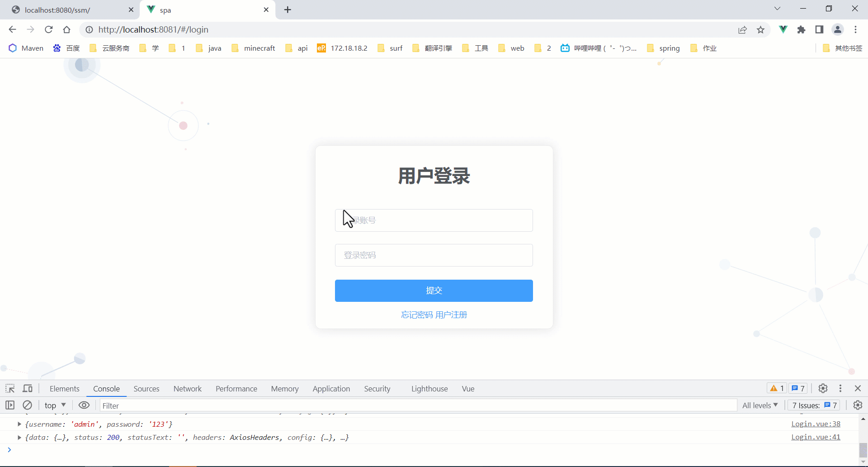Screen dimensions: 868x467
Task: Click the 登录账号 input field
Action: [x=434, y=220]
